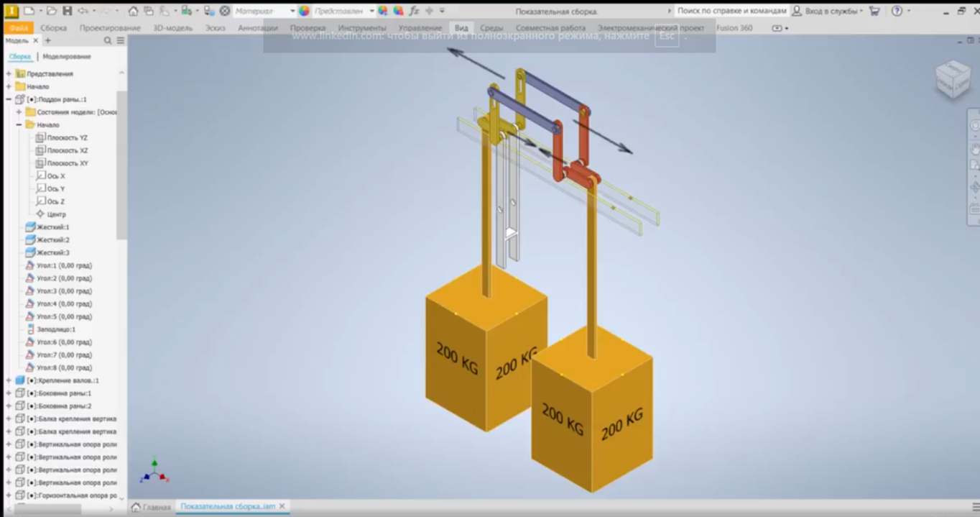980x517 pixels.
Task: Click the search magnifier in Model browser
Action: pos(108,41)
